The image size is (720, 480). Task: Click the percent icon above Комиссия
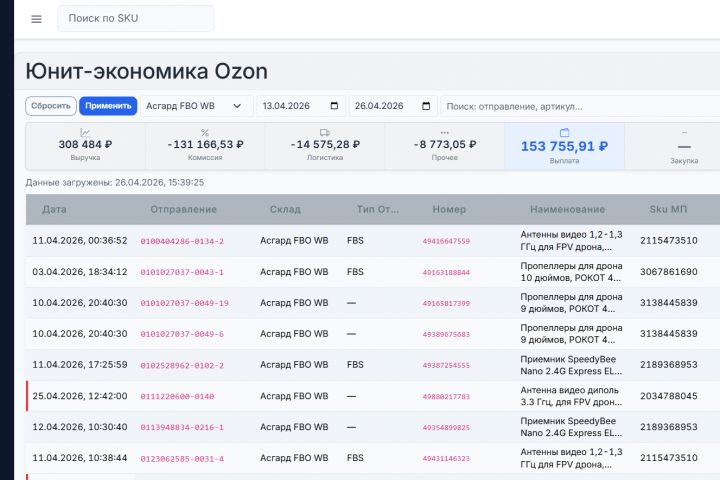pos(205,132)
